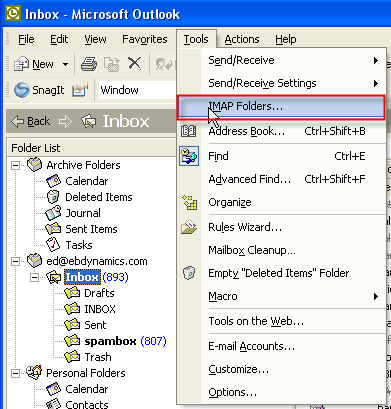Image resolution: width=391 pixels, height=409 pixels.
Task: Click the spambox folder icon
Action: (x=72, y=341)
